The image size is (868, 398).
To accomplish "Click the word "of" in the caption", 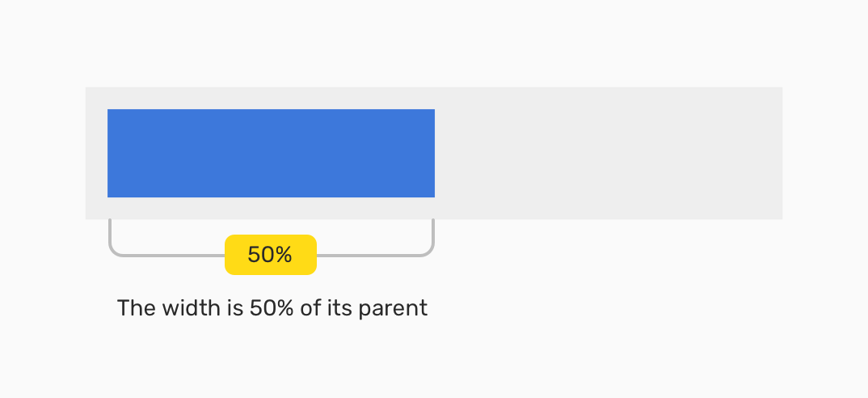I will pos(310,308).
